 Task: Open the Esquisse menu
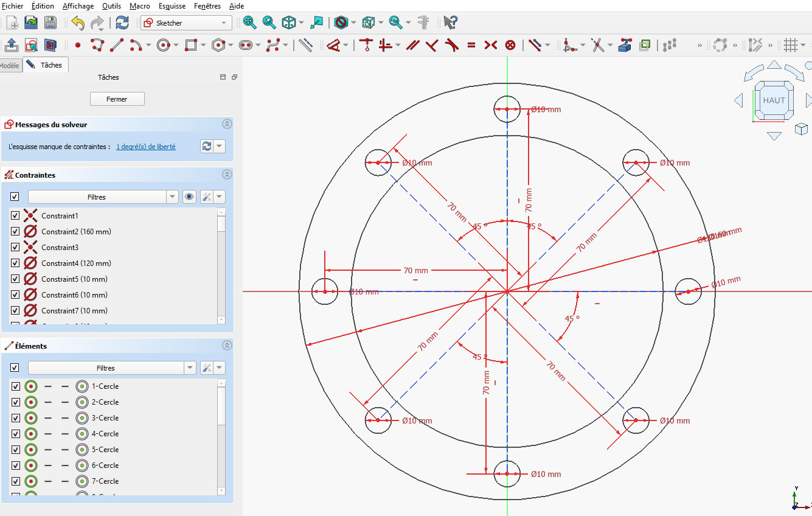click(x=172, y=6)
